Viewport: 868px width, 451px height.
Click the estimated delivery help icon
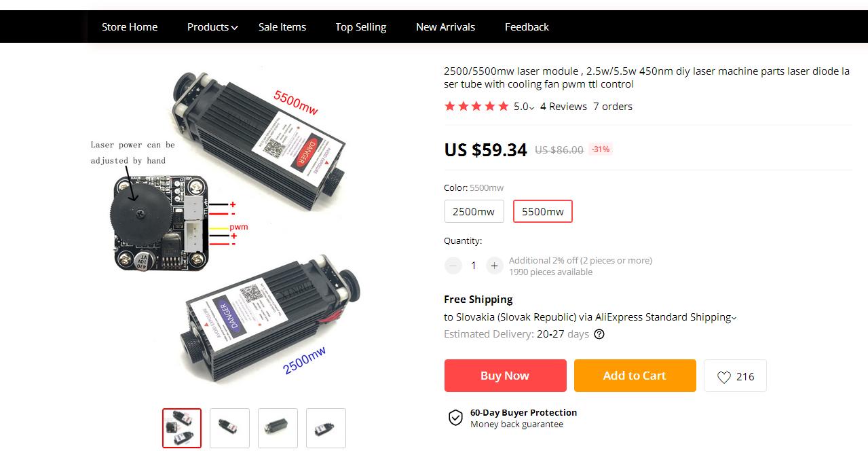pos(599,334)
